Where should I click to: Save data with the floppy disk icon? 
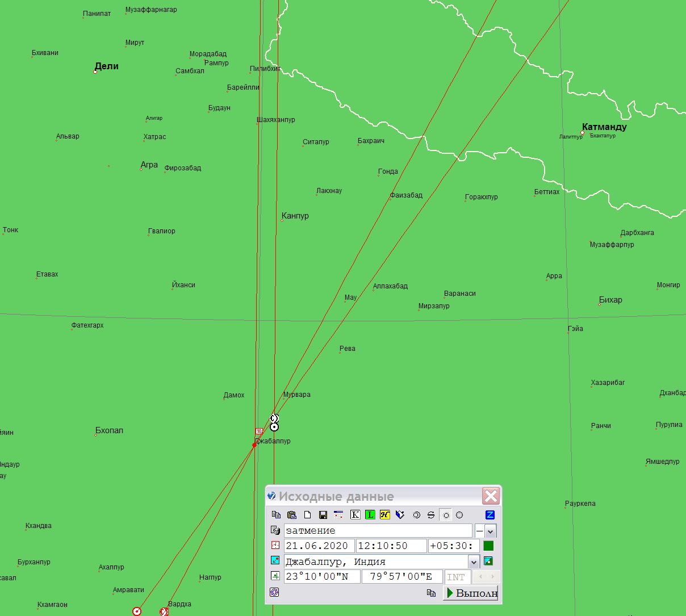(323, 515)
